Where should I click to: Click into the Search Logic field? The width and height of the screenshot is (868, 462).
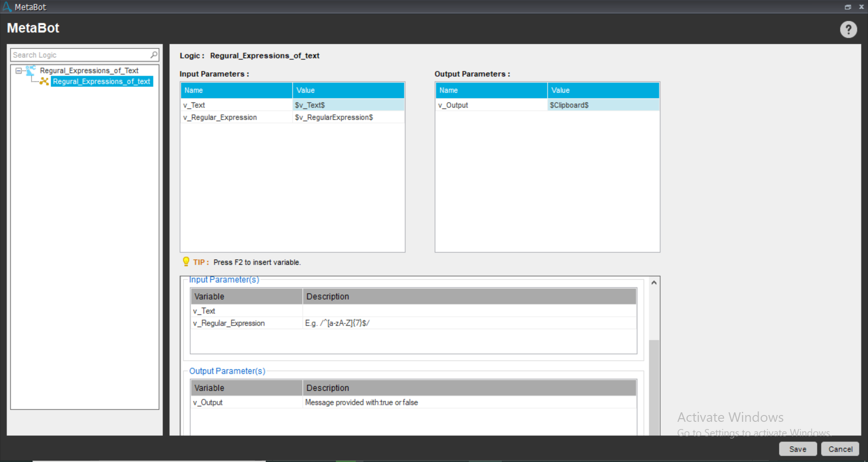[x=80, y=55]
